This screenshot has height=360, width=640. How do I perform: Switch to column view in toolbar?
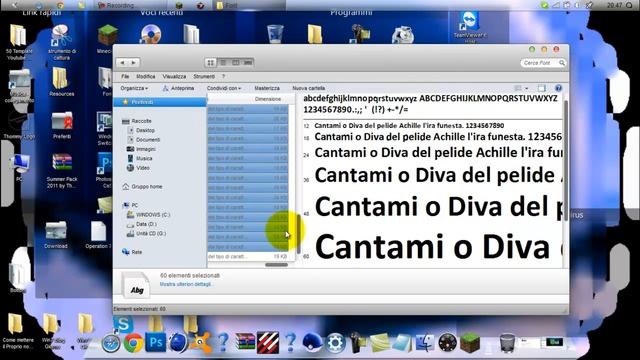236,62
